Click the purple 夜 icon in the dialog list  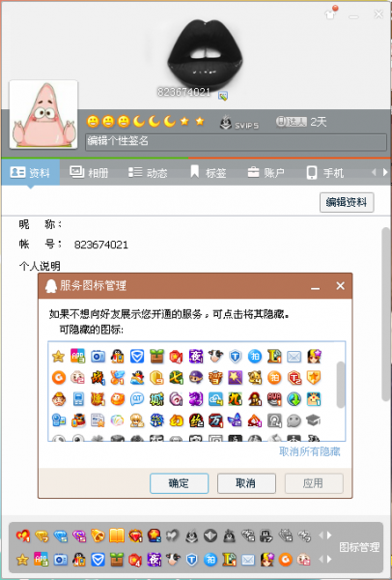[196, 356]
